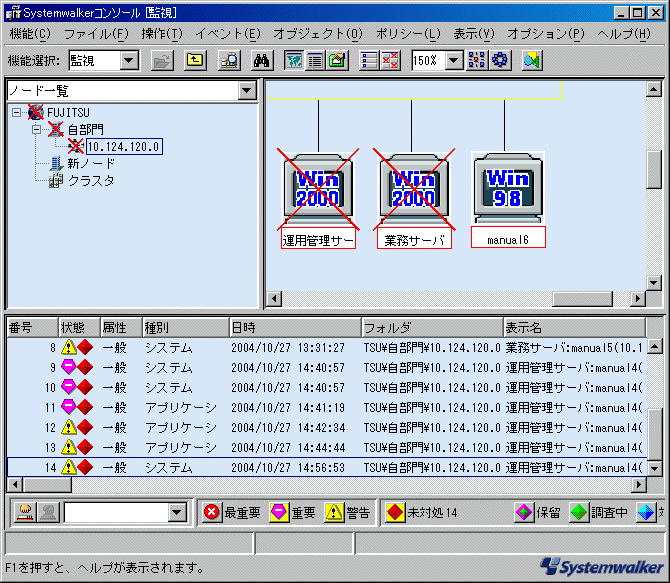Click the stamp icon beside event filter
Image resolution: width=670 pixels, height=583 pixels.
(25, 512)
